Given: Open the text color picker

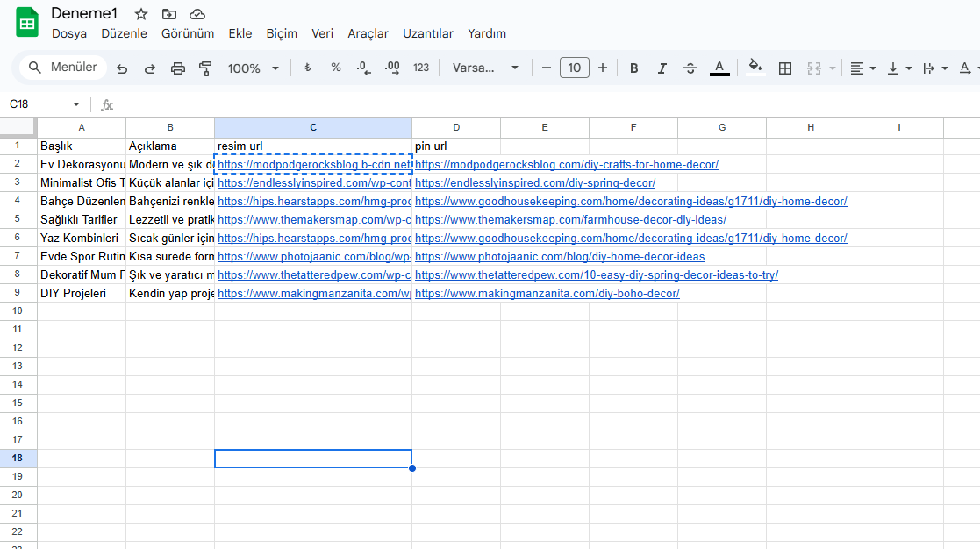Looking at the screenshot, I should pos(719,68).
